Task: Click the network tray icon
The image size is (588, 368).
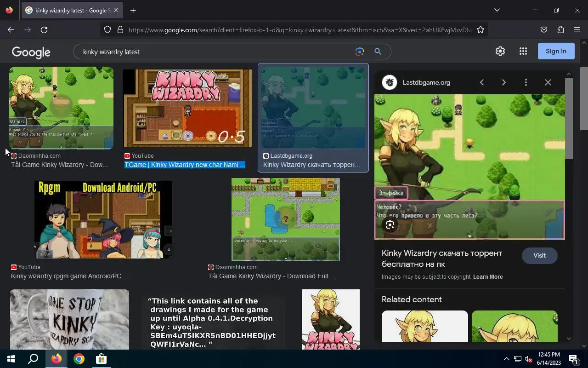Action: tap(518, 359)
